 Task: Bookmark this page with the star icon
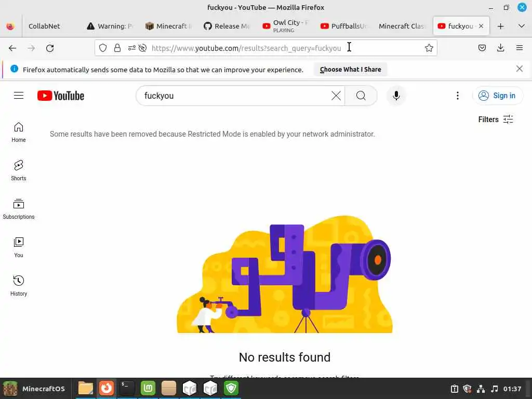pos(429,48)
